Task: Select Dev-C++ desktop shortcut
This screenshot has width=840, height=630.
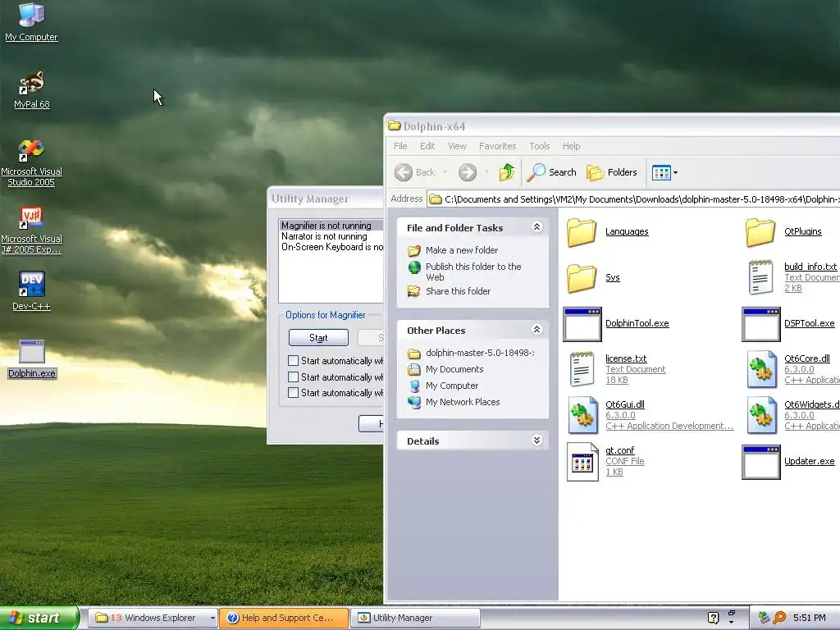Action: pos(32,291)
